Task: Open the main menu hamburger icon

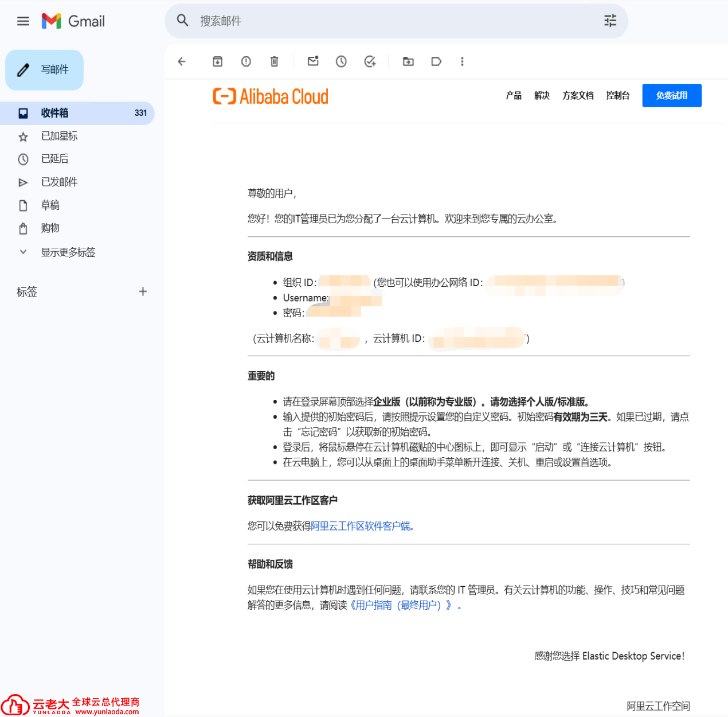Action: (x=23, y=21)
